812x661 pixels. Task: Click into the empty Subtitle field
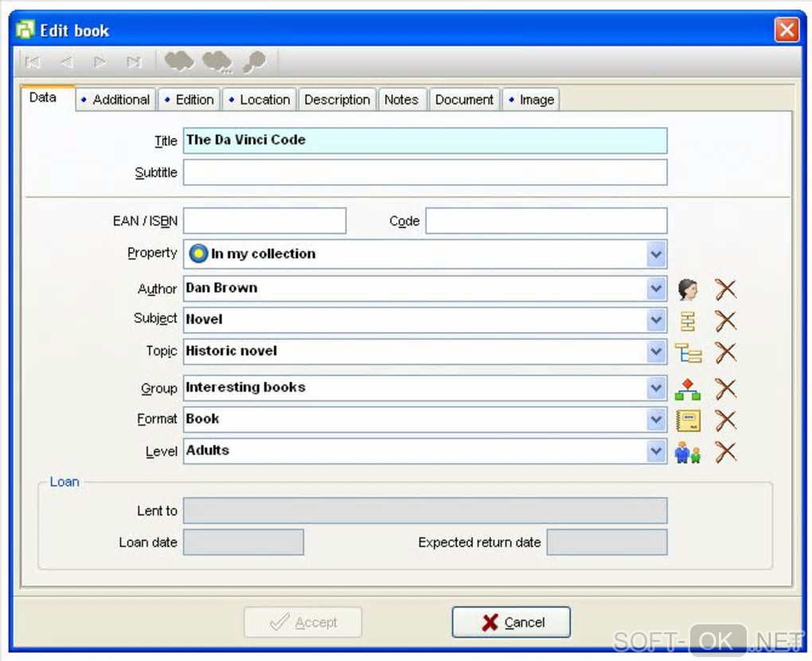pyautogui.click(x=425, y=172)
